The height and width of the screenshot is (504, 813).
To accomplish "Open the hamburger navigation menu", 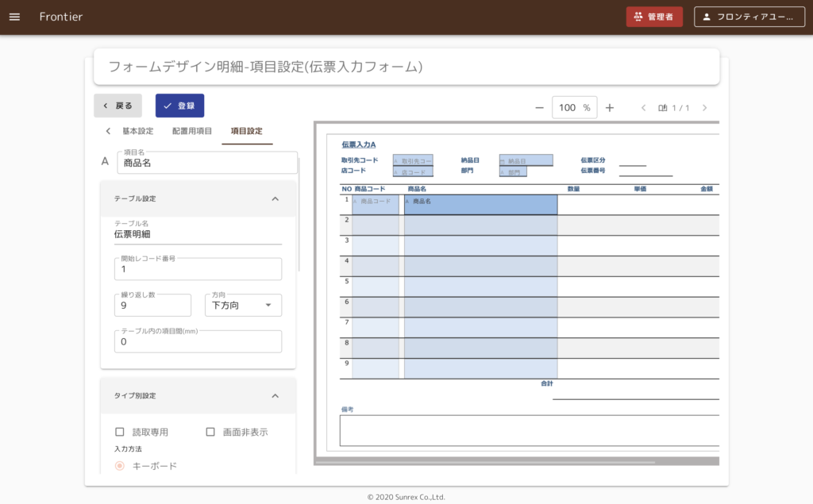I will click(14, 17).
